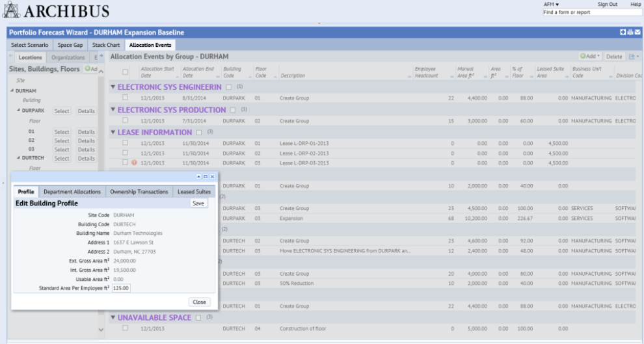Click the add-to-favorites plus icon in title bar
Screen dimensions: 644x344
[623, 32]
